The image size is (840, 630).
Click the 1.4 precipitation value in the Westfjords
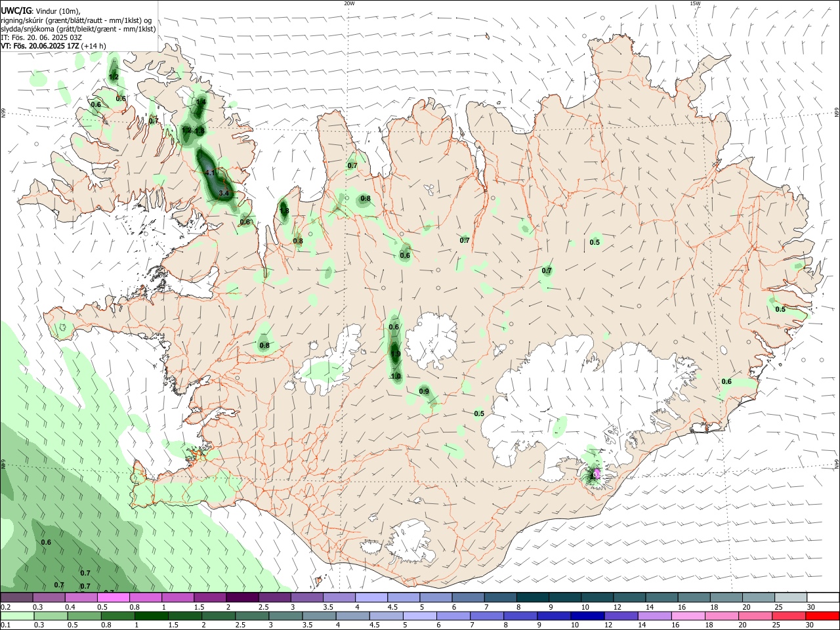pyautogui.click(x=201, y=102)
